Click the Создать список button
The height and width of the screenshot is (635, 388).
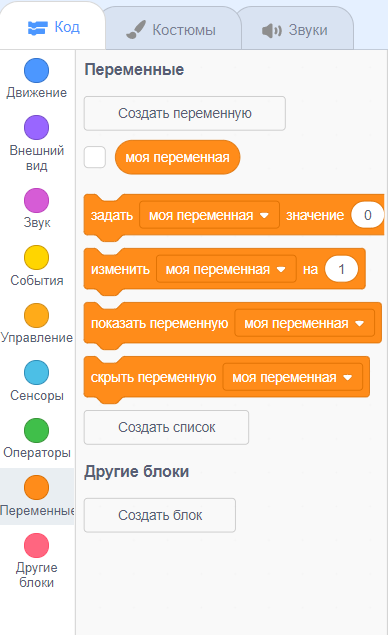click(x=166, y=427)
